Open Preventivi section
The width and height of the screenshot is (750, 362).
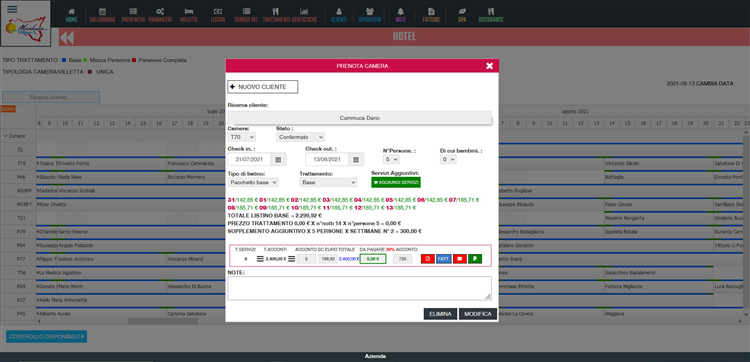(133, 15)
